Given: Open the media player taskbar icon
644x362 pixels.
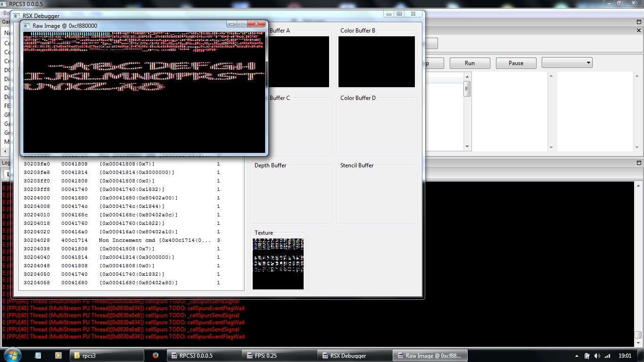Looking at the screenshot, I should tap(58, 355).
